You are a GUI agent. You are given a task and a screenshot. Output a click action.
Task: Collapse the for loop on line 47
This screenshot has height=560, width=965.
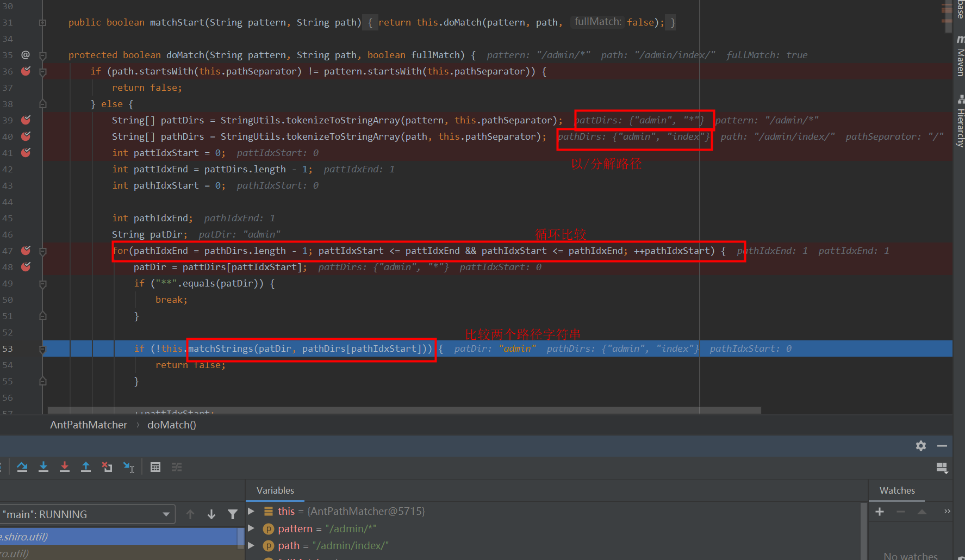coord(42,251)
